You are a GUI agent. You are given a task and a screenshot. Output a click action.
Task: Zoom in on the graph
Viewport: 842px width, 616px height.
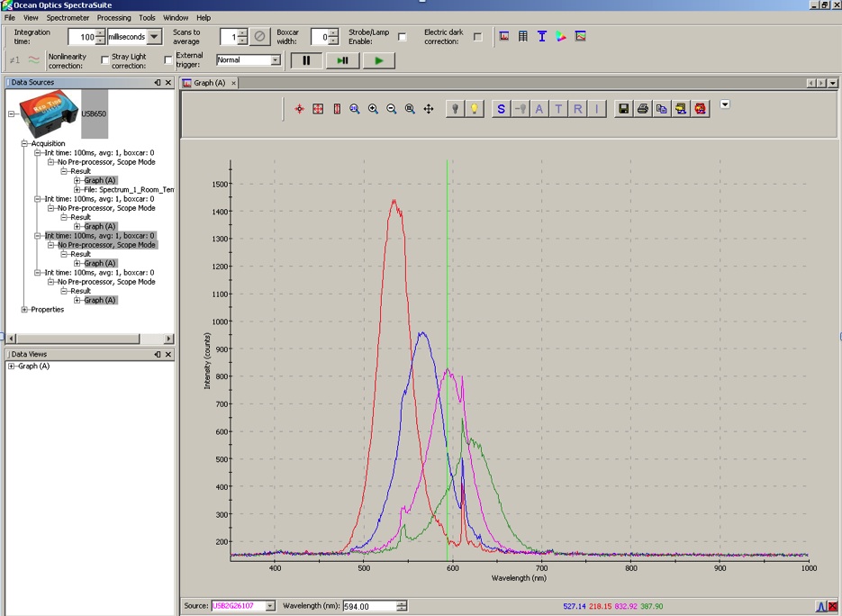(373, 109)
